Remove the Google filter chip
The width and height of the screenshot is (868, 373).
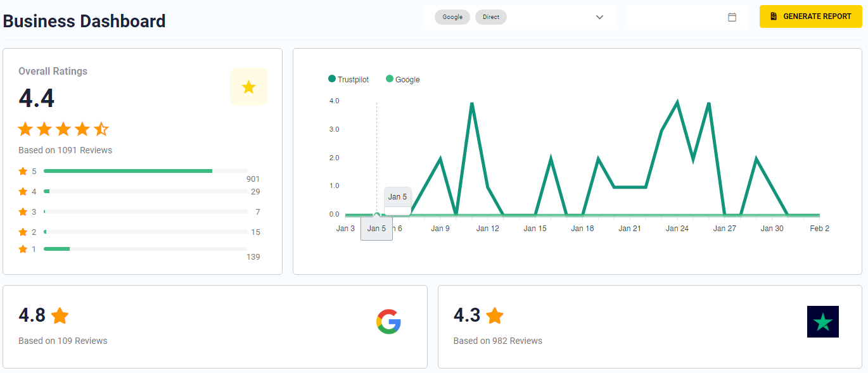pos(452,17)
